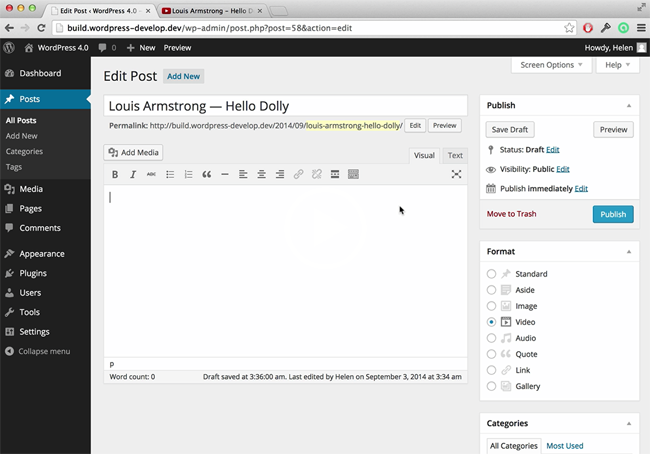Switch to the Visual editor tab
Image resolution: width=650 pixels, height=454 pixels.
[424, 155]
